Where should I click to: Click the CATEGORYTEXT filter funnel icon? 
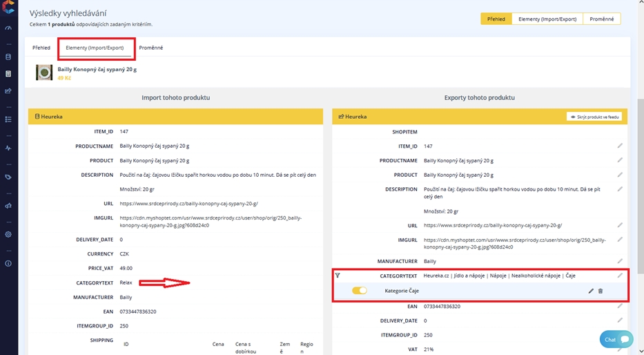pyautogui.click(x=338, y=276)
